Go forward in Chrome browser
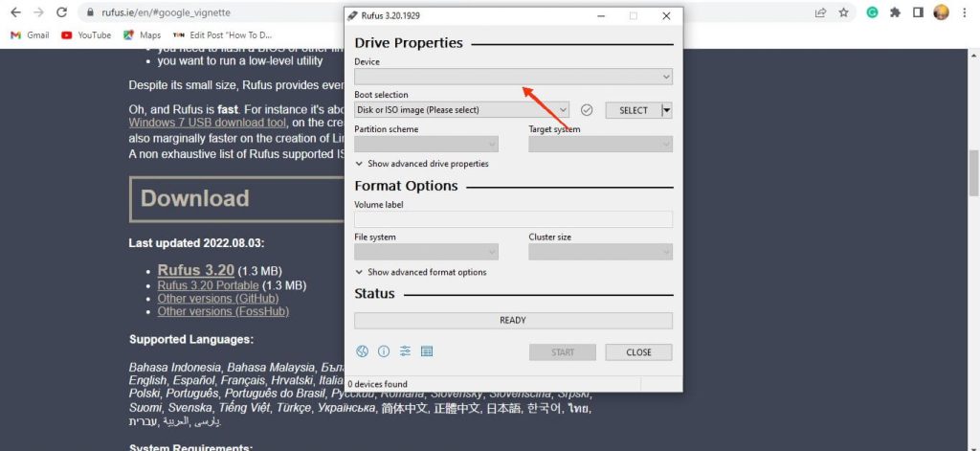 (38, 12)
